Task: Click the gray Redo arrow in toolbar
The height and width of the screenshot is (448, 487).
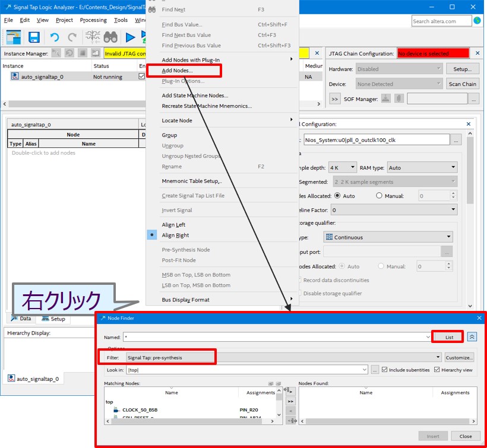Action: (x=72, y=37)
